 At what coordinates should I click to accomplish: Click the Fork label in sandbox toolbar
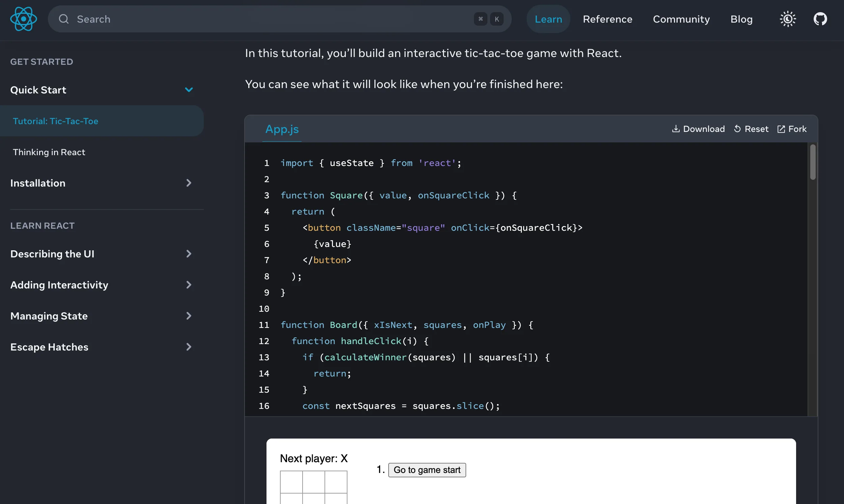click(x=797, y=129)
